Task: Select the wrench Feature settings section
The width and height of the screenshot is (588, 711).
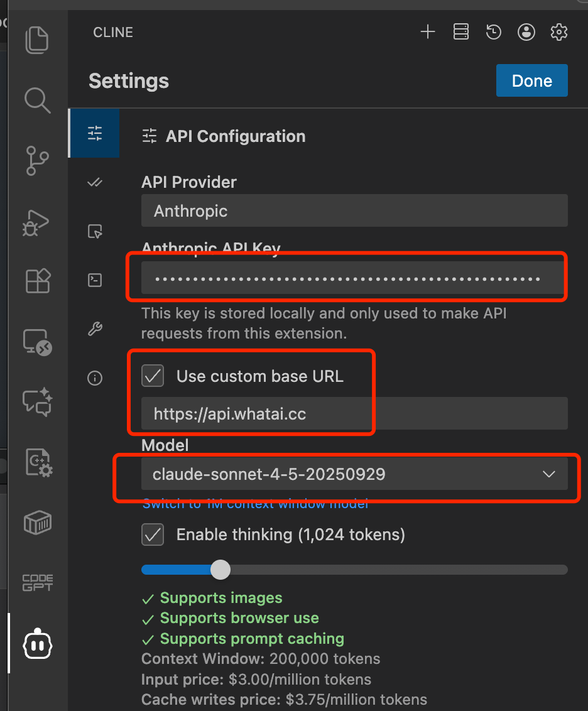Action: [94, 328]
